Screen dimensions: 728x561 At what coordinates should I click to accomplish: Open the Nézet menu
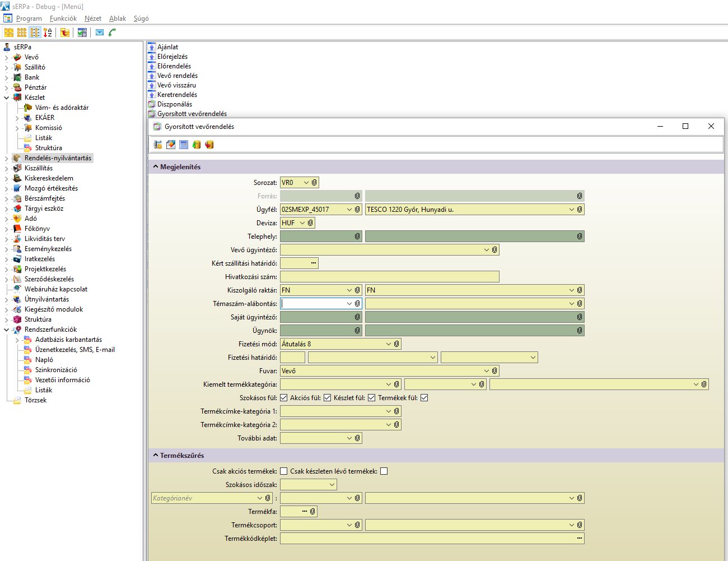(x=93, y=18)
